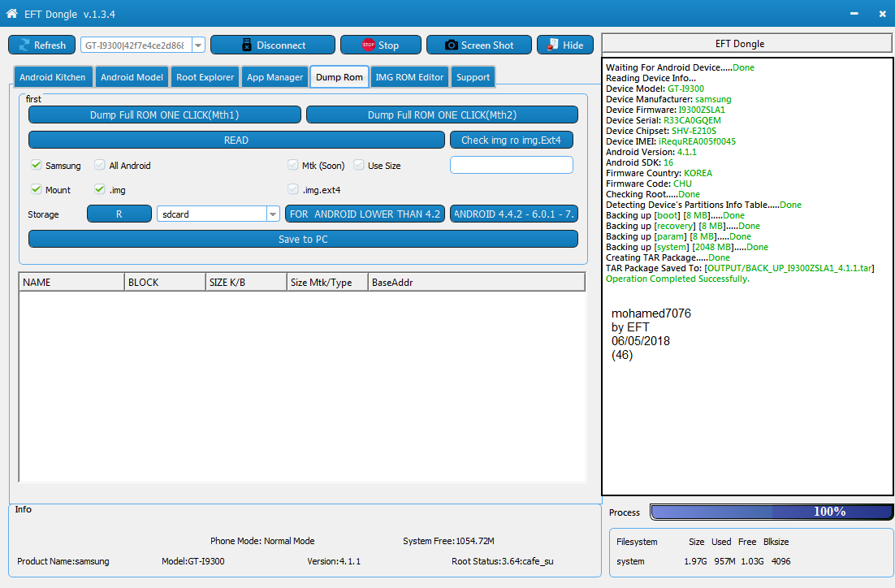This screenshot has width=895, height=588.
Task: Click the 'Device Serial: R33CA0GQEM' line
Action: point(664,120)
